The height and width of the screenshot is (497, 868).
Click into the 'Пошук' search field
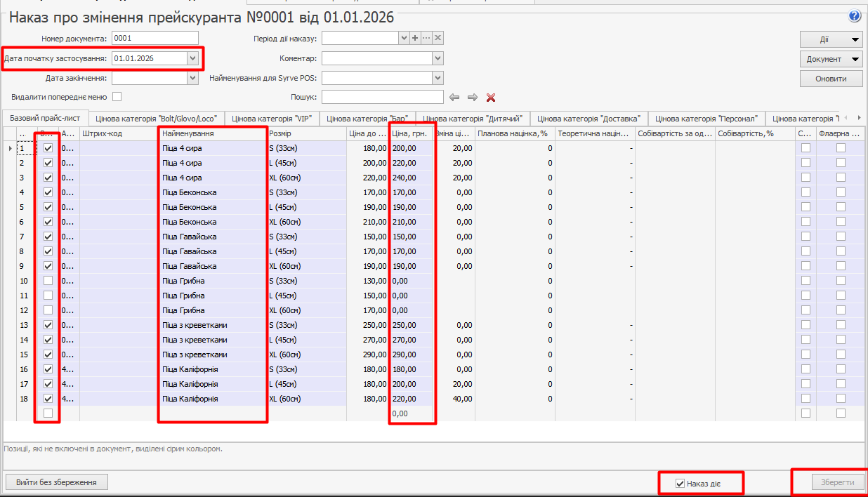[383, 97]
